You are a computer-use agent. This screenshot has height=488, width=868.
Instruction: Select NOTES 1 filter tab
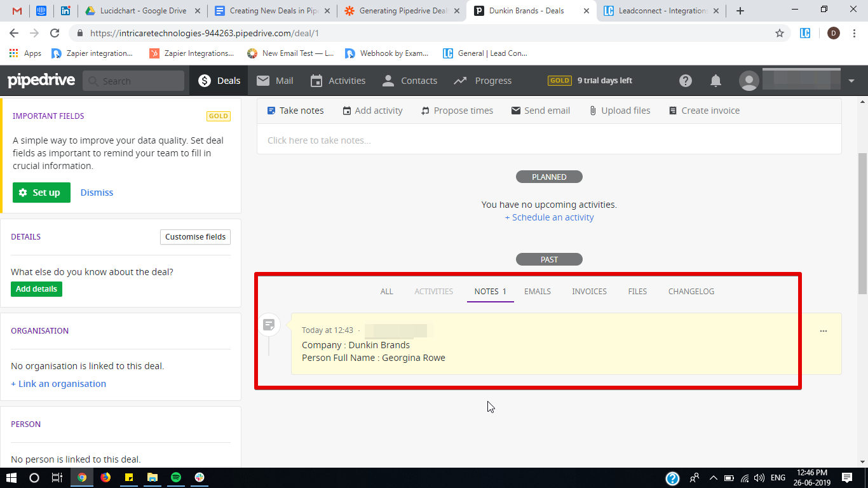pyautogui.click(x=491, y=292)
